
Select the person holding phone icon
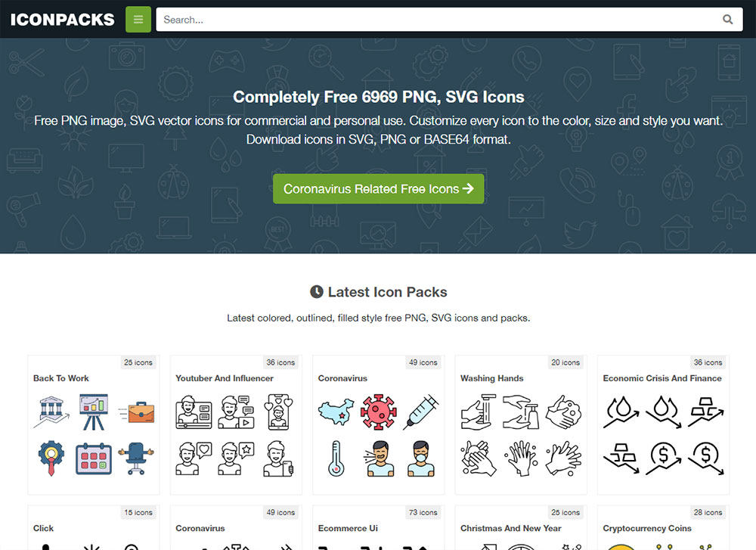coord(278,458)
